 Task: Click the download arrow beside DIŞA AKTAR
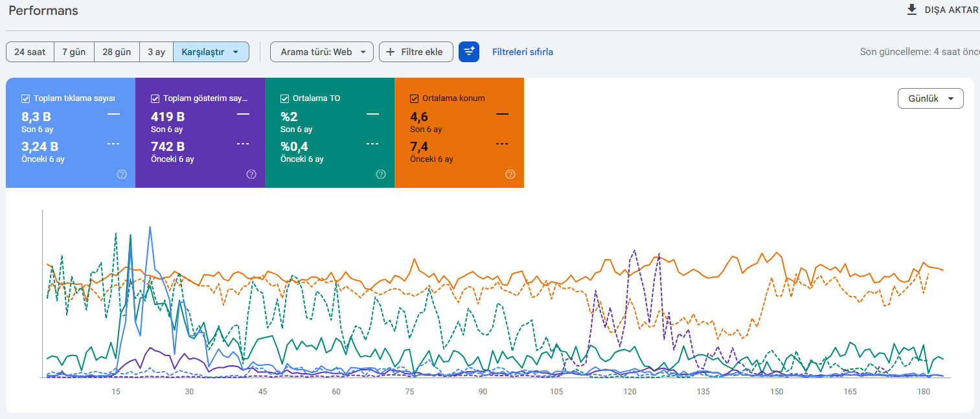912,10
